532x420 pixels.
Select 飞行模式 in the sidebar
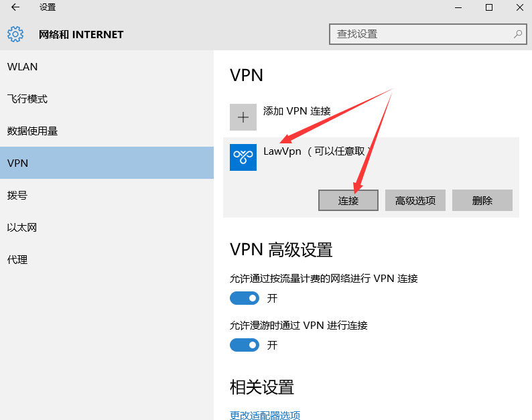27,99
